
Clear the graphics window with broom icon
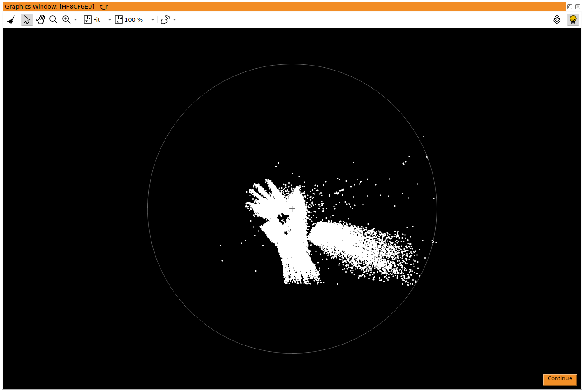(x=11, y=19)
